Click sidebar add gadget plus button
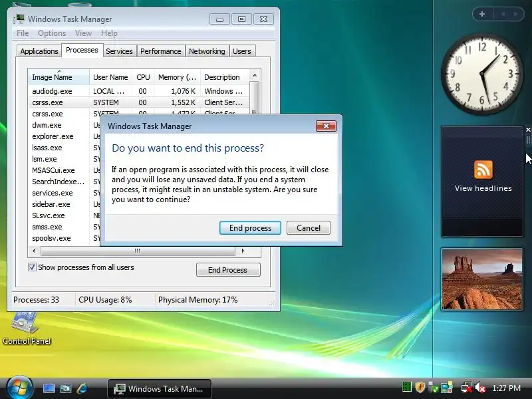 [x=481, y=14]
